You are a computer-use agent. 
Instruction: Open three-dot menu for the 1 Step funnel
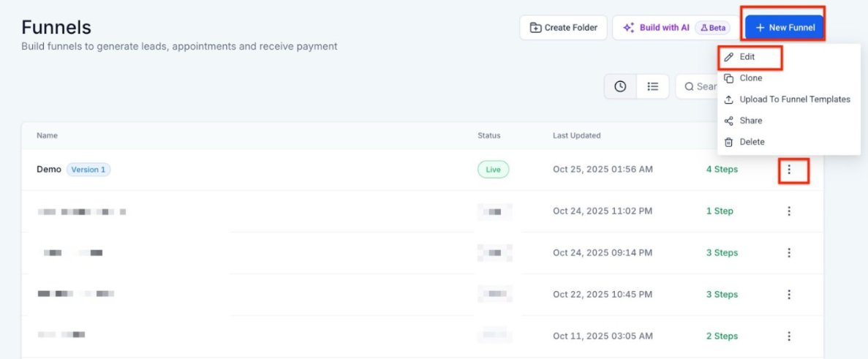tap(789, 211)
